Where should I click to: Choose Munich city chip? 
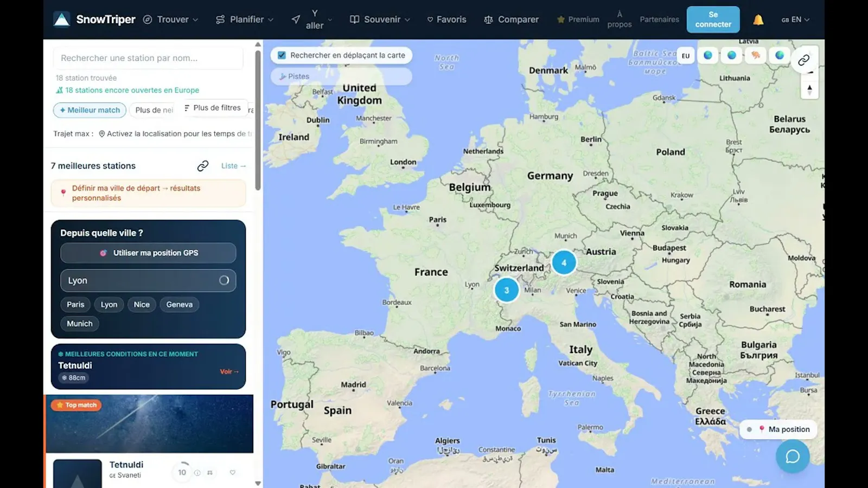point(80,324)
